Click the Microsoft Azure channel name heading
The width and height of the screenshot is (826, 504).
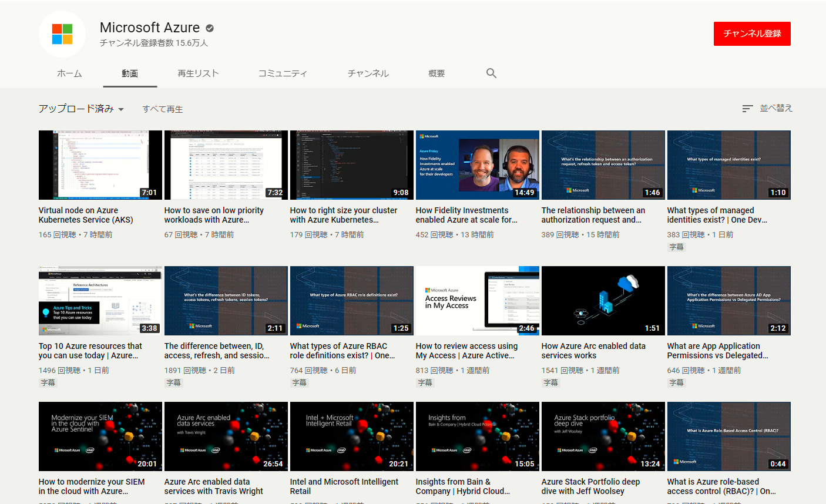[x=150, y=28]
